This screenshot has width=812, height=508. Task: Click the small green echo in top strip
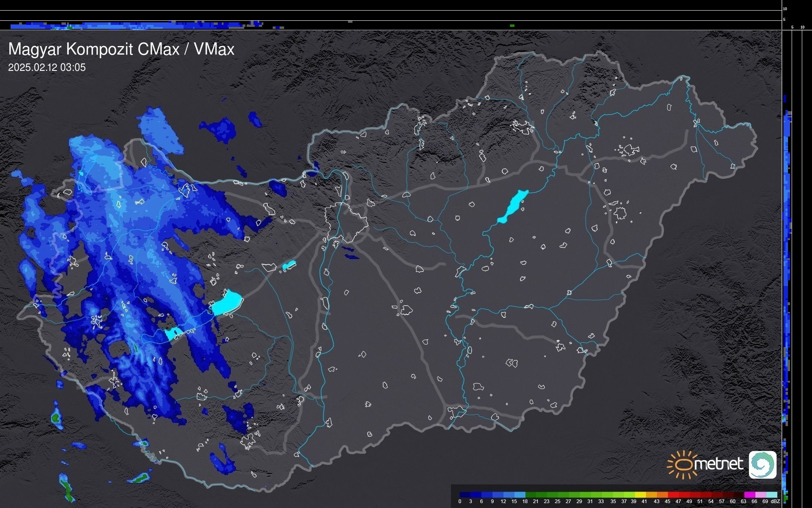[x=512, y=26]
